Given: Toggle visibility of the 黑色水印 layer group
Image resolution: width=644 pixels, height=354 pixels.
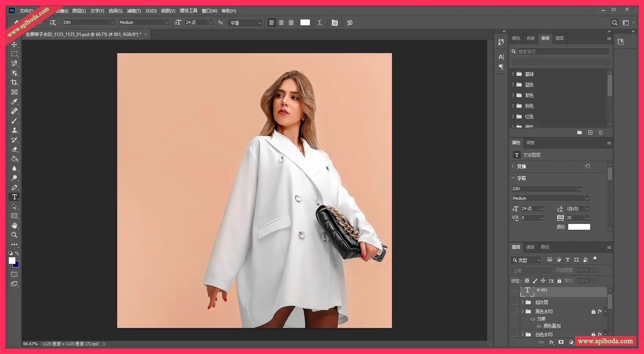Looking at the screenshot, I should pyautogui.click(x=514, y=311).
